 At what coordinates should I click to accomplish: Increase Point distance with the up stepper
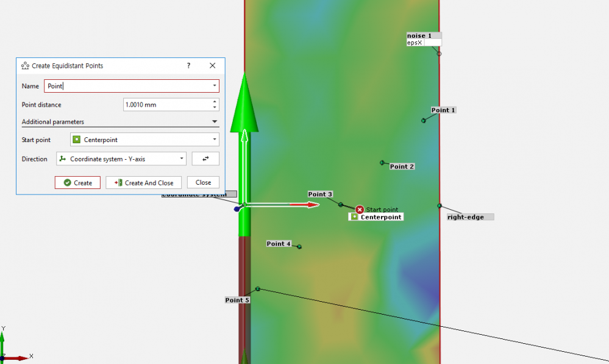coord(215,102)
